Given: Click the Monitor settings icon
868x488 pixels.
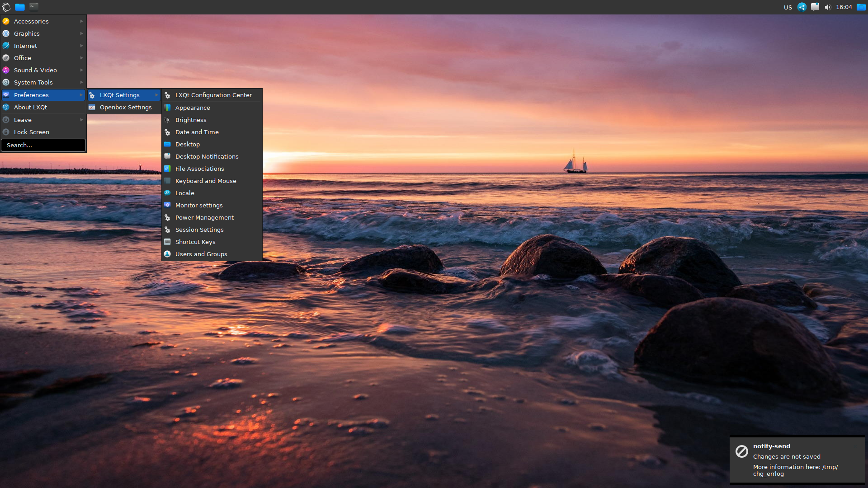Looking at the screenshot, I should click(x=167, y=205).
